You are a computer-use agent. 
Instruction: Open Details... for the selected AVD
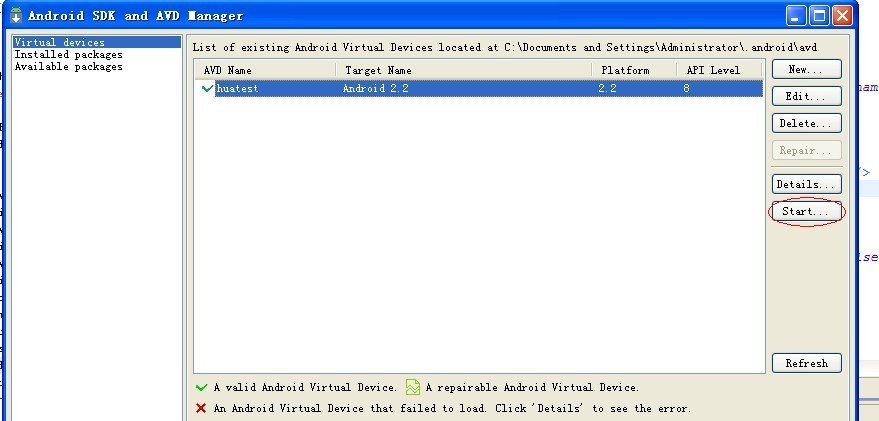point(807,184)
